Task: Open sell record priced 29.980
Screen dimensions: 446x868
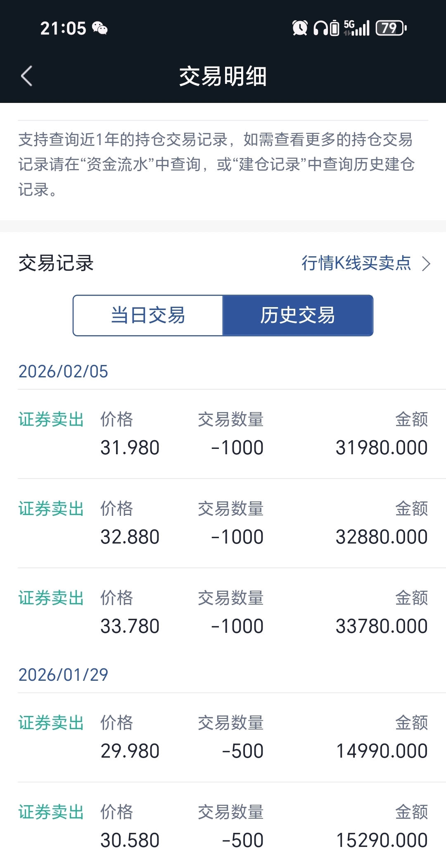Action: click(x=223, y=737)
